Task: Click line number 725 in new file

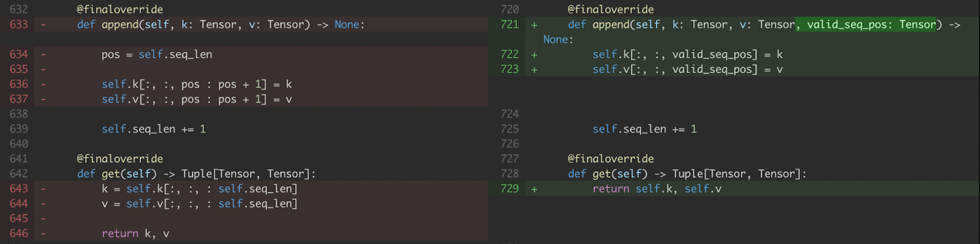Action: coord(510,129)
